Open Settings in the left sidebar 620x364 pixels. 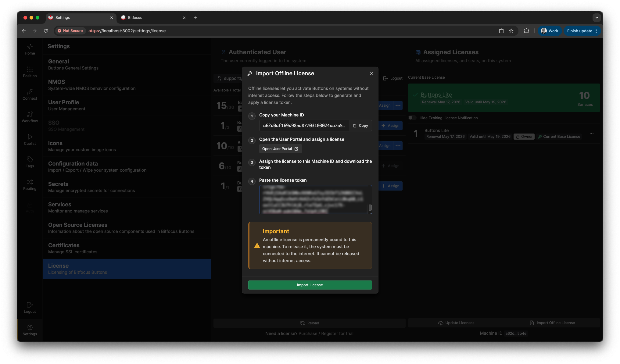point(30,330)
